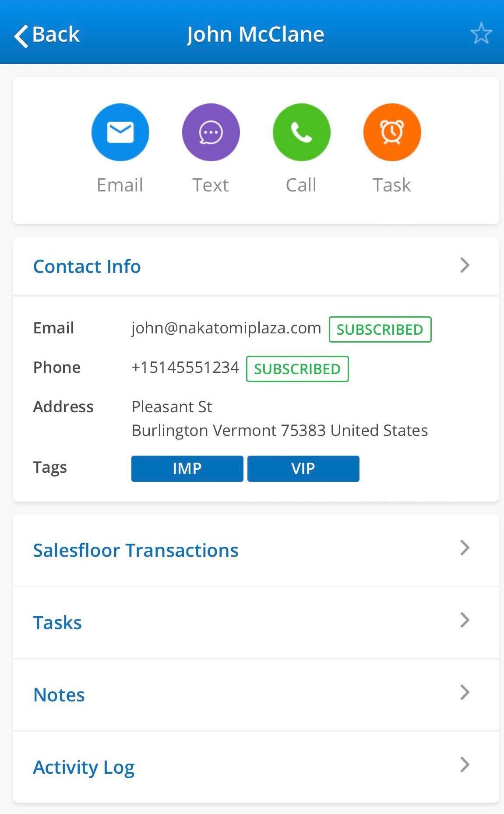This screenshot has height=814, width=504.
Task: Create a task with the orange alarm icon
Action: tap(392, 132)
